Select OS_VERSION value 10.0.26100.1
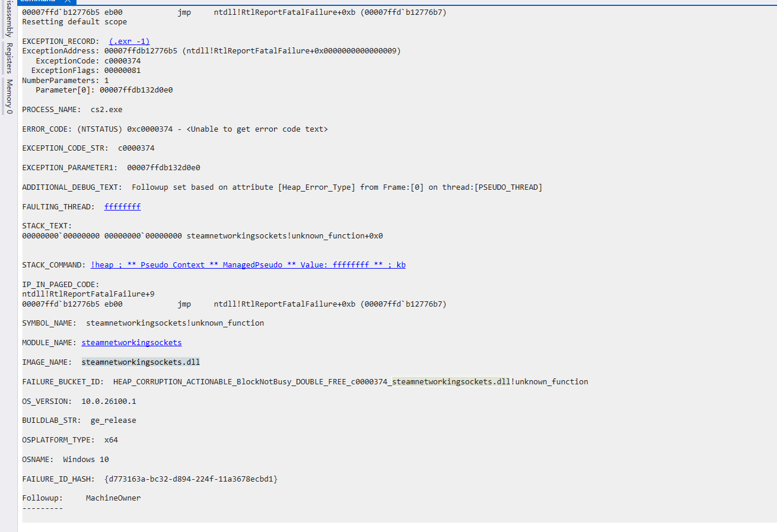The image size is (777, 532). coord(109,401)
